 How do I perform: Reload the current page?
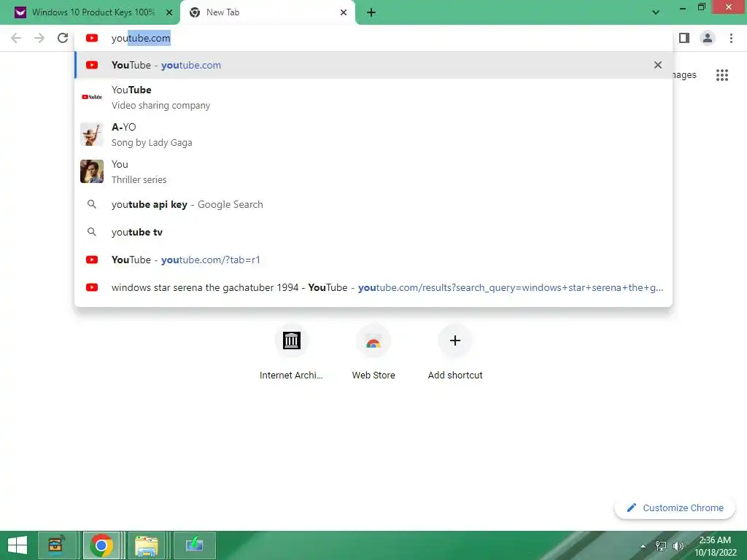point(63,38)
